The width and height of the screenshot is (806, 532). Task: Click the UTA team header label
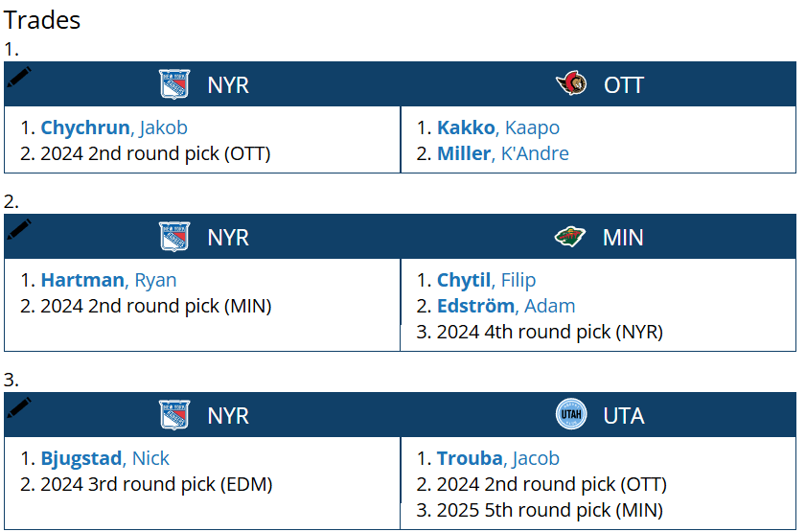(x=624, y=415)
